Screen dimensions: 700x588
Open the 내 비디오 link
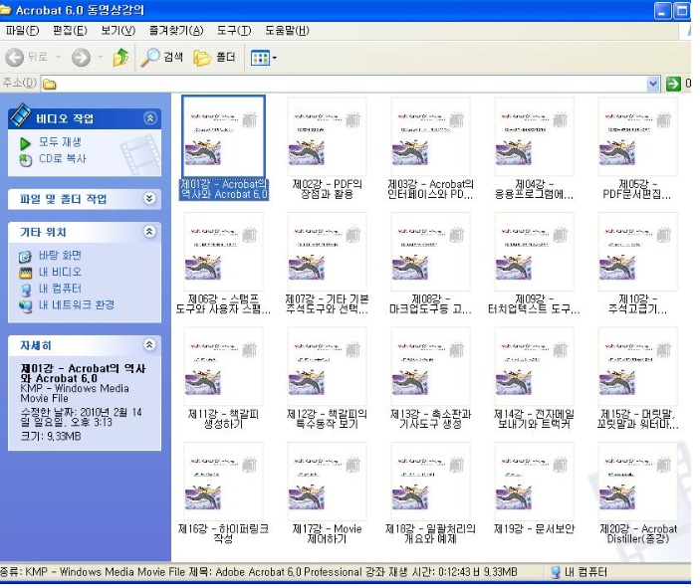[60, 272]
